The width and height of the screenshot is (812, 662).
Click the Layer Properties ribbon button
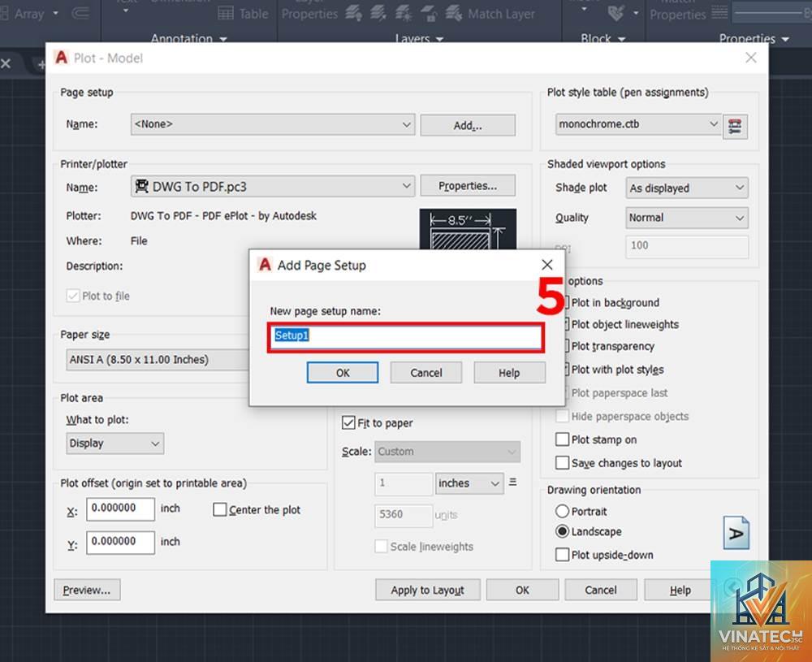point(309,13)
